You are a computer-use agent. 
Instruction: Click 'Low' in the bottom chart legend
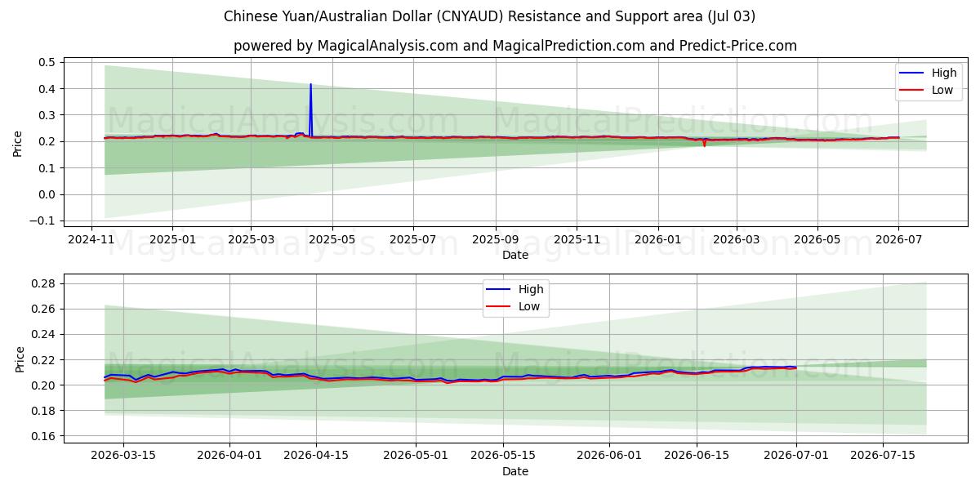pyautogui.click(x=529, y=306)
